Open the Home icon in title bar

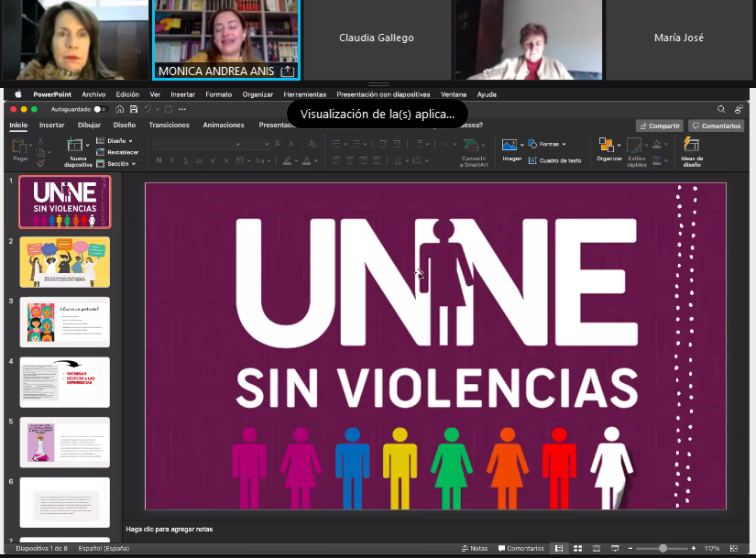click(119, 109)
